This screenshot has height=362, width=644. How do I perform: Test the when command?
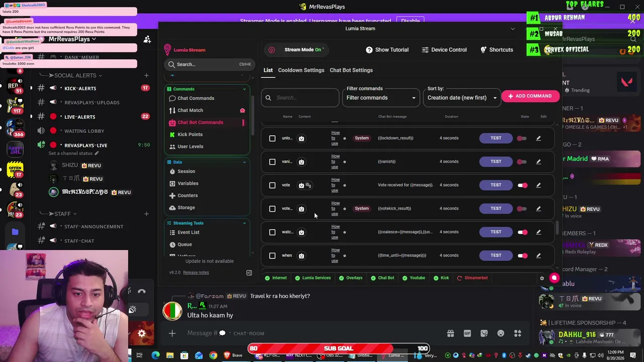tap(496, 255)
